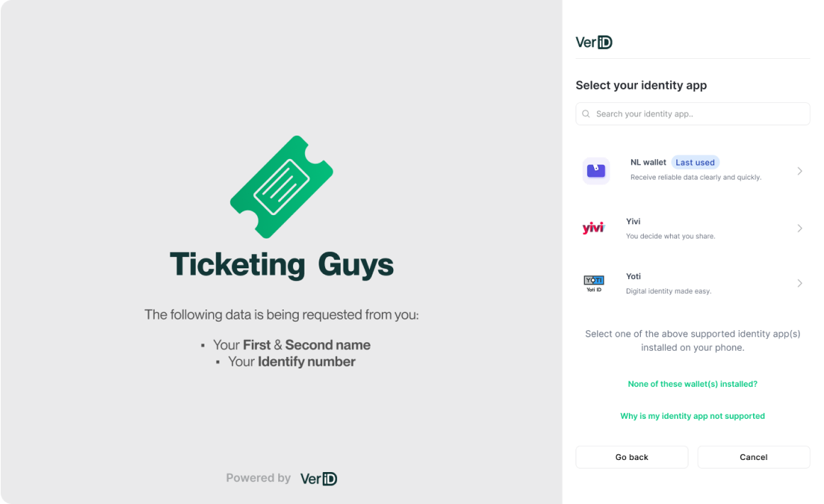Click the search magnifier icon

[586, 114]
